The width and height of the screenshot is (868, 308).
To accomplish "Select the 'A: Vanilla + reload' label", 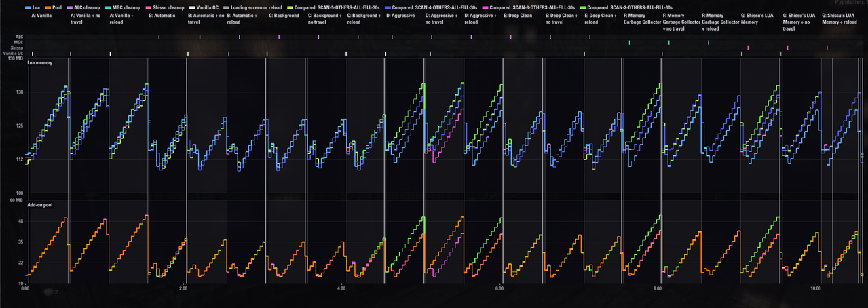I will coord(122,18).
